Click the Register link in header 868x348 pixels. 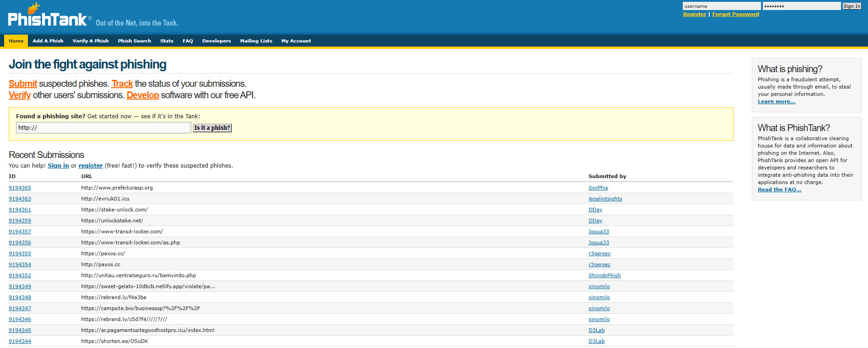click(694, 14)
